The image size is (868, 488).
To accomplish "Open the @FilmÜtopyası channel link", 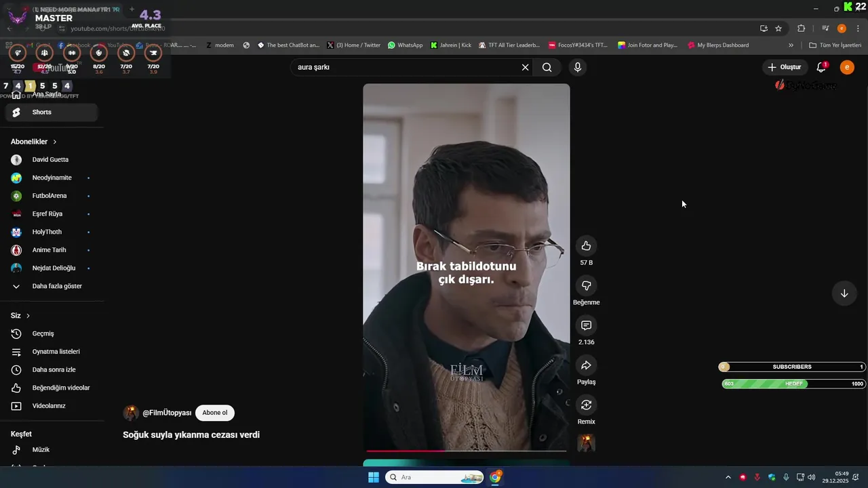I will click(167, 413).
